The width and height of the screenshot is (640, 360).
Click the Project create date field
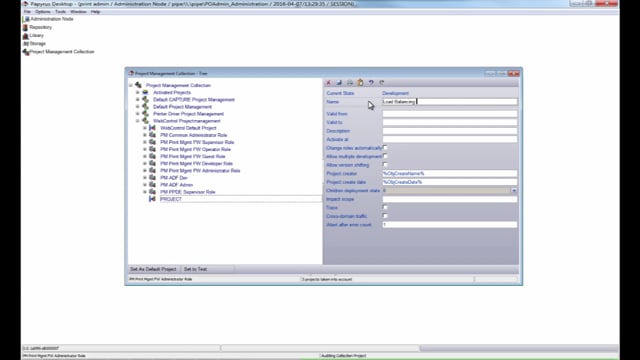coord(450,182)
